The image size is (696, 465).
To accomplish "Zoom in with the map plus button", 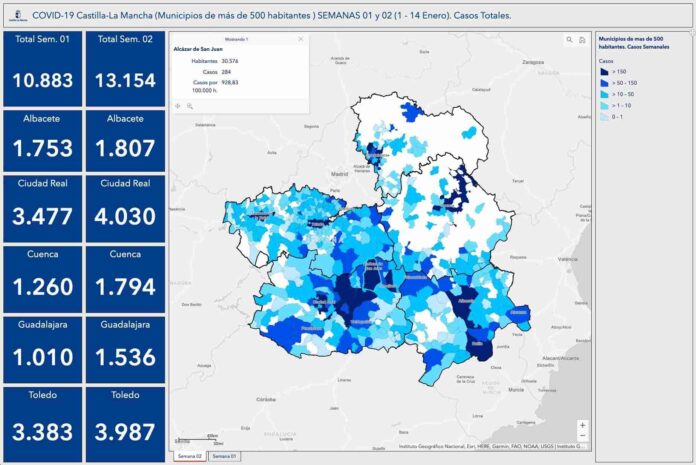I will (582, 425).
